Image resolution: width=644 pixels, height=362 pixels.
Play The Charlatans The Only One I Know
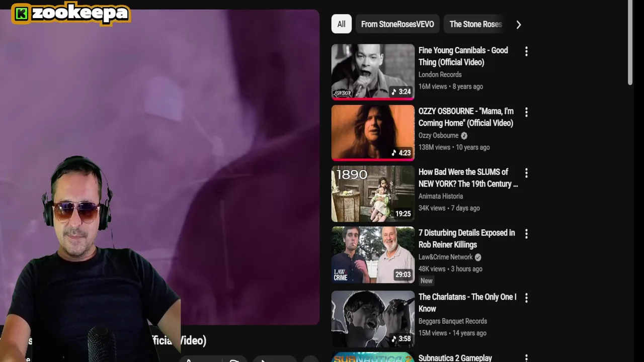pos(373,319)
